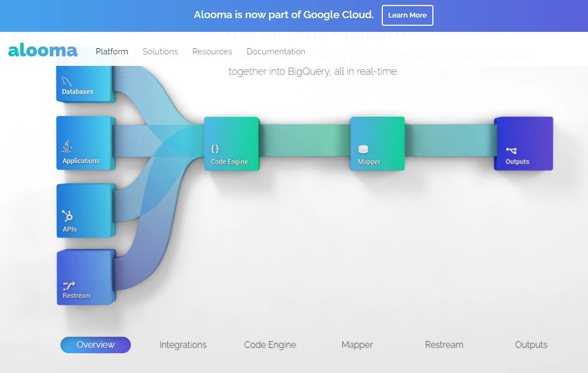Switch to the Integrations tab
This screenshot has width=588, height=373.
tap(183, 345)
